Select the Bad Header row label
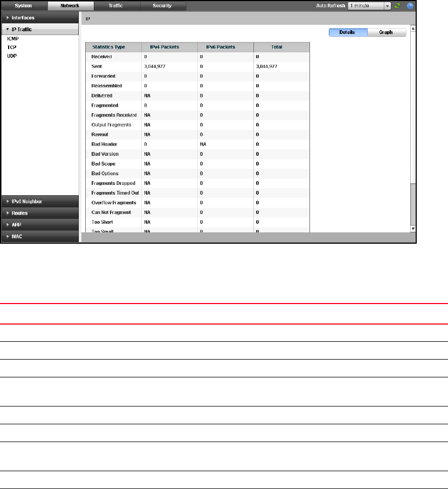 pyautogui.click(x=104, y=144)
